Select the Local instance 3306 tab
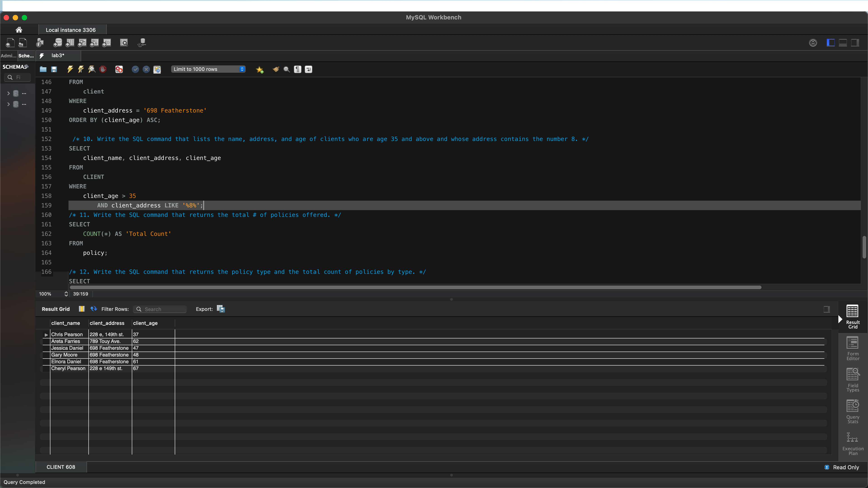Viewport: 868px width, 488px height. [x=71, y=30]
